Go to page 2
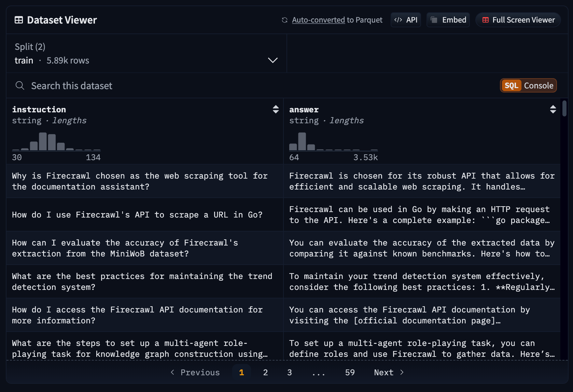Screen dimensions: 573x392 (265, 373)
